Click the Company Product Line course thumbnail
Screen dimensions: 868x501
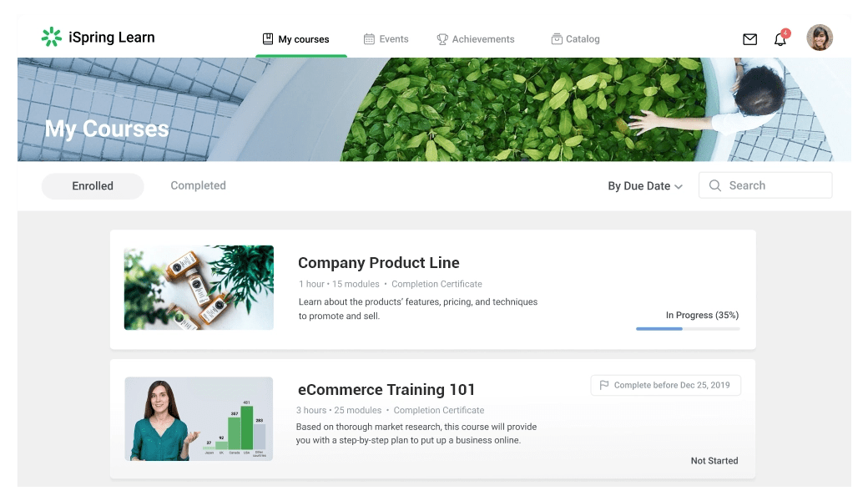[199, 287]
